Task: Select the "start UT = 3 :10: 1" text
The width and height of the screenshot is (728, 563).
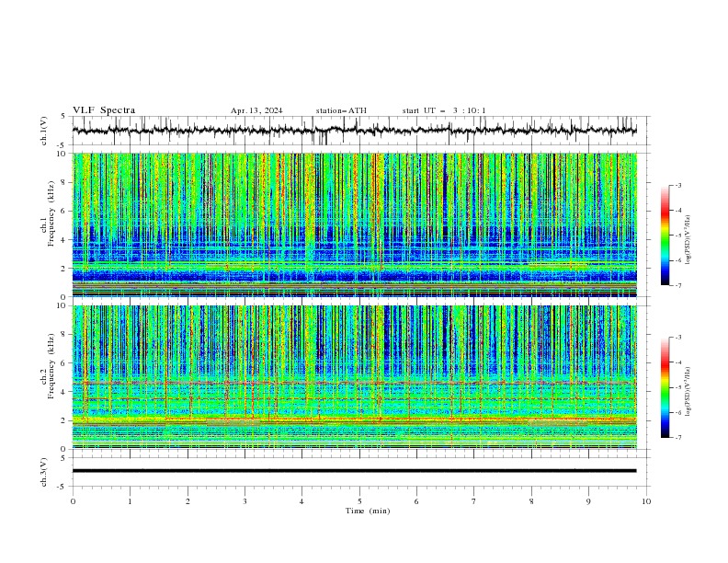Action: tap(444, 110)
